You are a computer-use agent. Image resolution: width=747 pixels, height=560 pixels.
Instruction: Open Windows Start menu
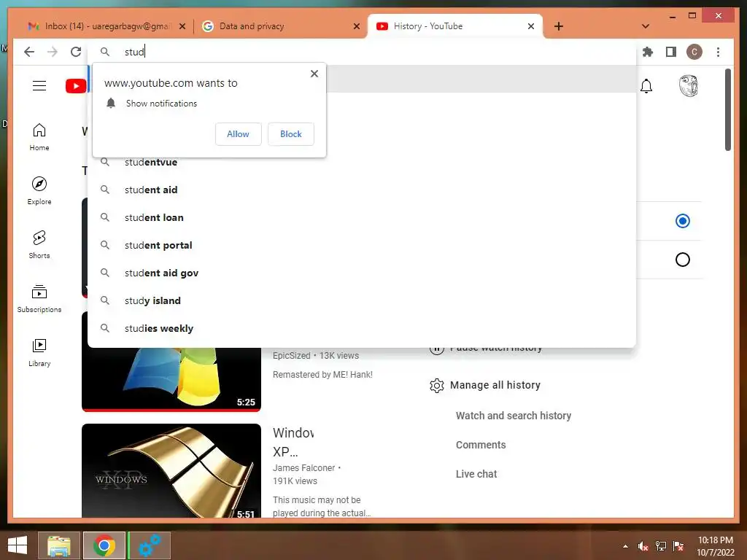18,545
